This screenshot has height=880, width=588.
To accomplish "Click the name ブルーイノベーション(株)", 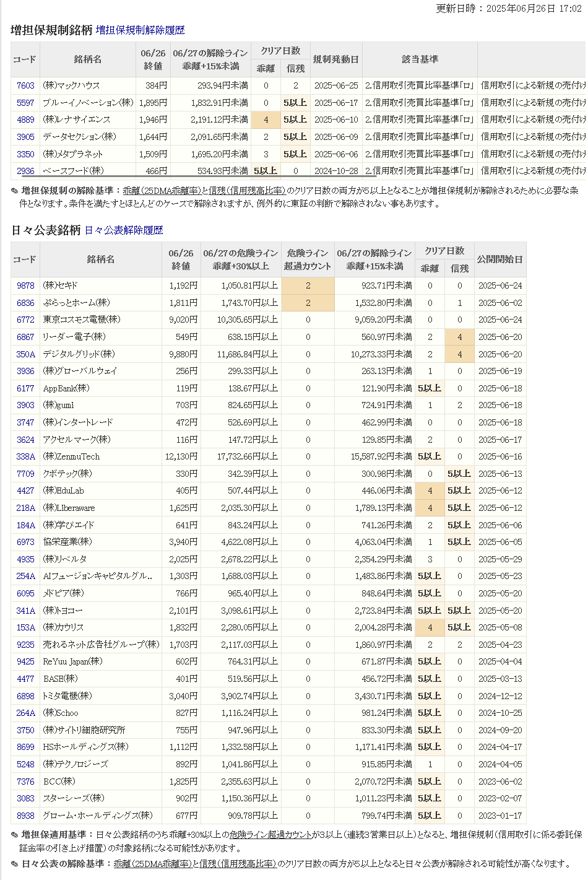I will tap(88, 103).
